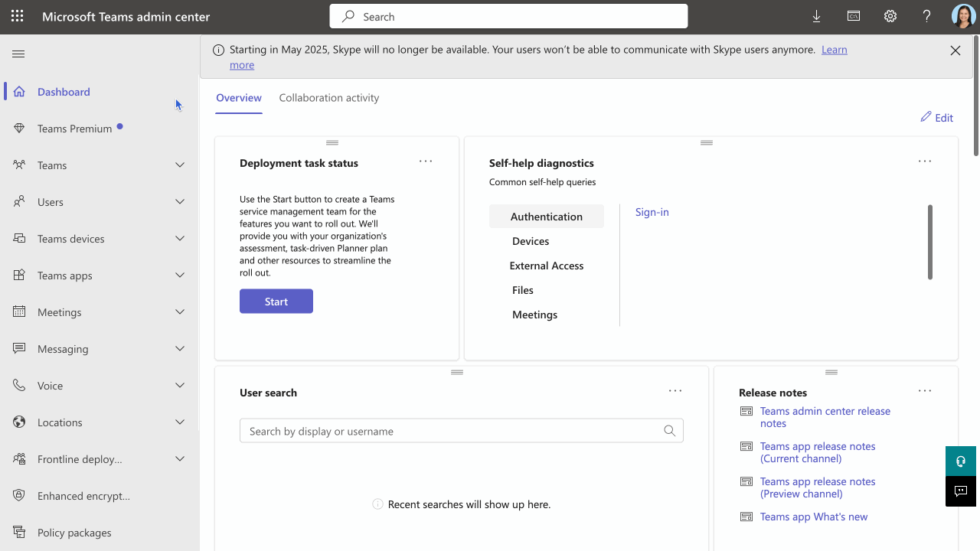Expand the Locations navigation chevron

coord(180,422)
